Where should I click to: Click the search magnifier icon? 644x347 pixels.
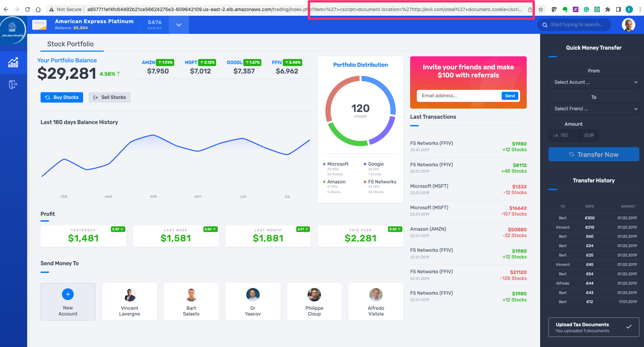point(545,25)
